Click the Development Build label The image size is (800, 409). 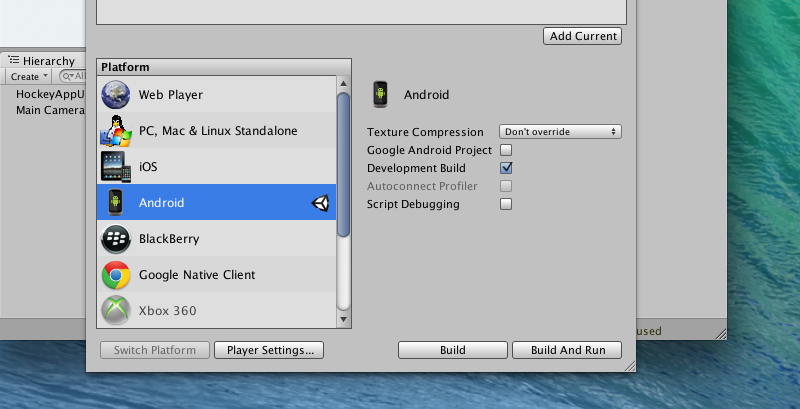click(416, 168)
